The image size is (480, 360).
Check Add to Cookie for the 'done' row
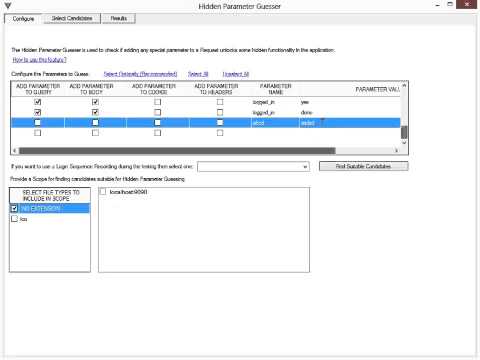coord(158,112)
